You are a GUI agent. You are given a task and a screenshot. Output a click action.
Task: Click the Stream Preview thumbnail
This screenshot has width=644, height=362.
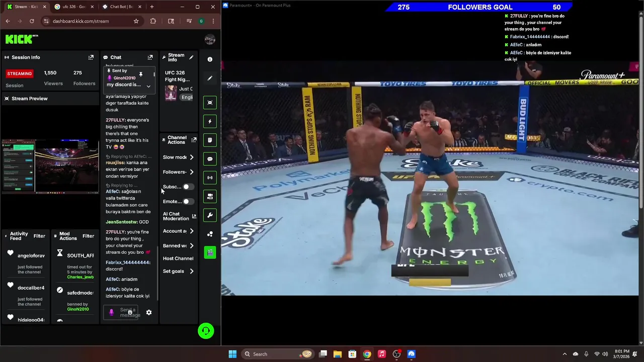(50, 167)
